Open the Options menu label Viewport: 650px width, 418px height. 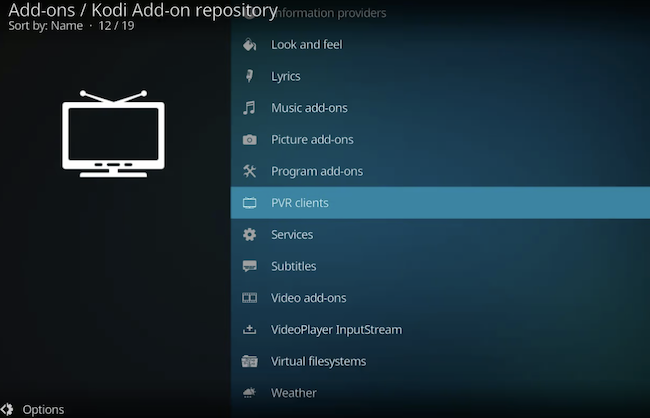44,410
